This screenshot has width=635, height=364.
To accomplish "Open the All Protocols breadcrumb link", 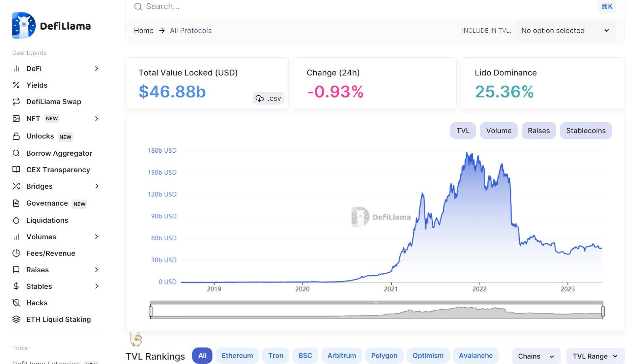I will pos(191,31).
